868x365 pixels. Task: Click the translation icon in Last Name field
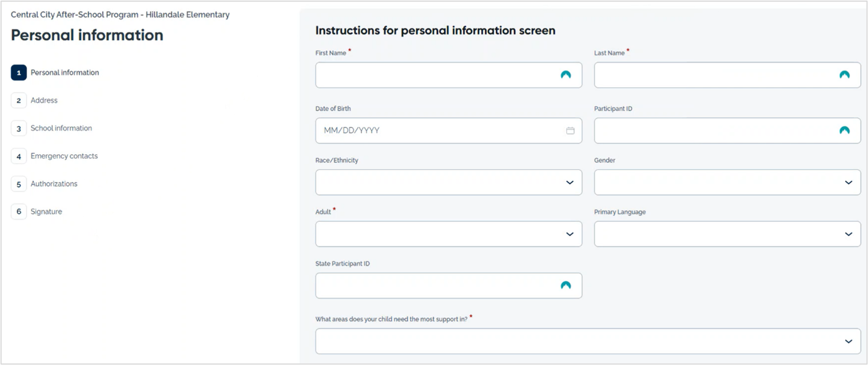pyautogui.click(x=844, y=75)
